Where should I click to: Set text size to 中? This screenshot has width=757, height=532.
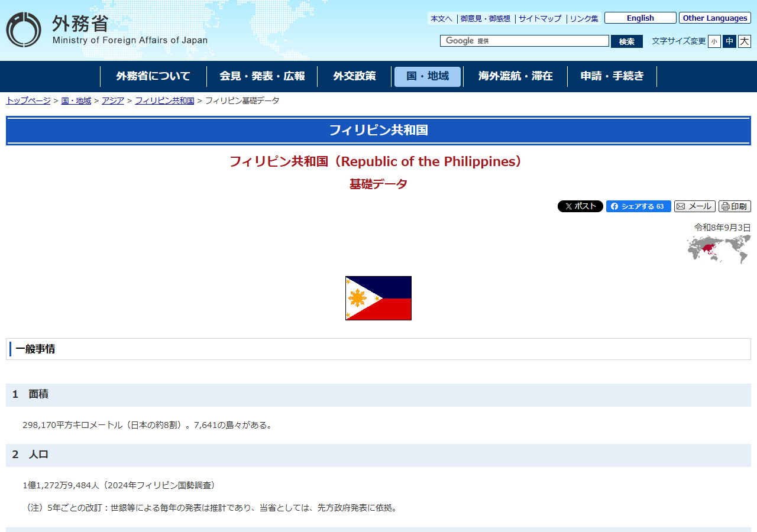(729, 41)
